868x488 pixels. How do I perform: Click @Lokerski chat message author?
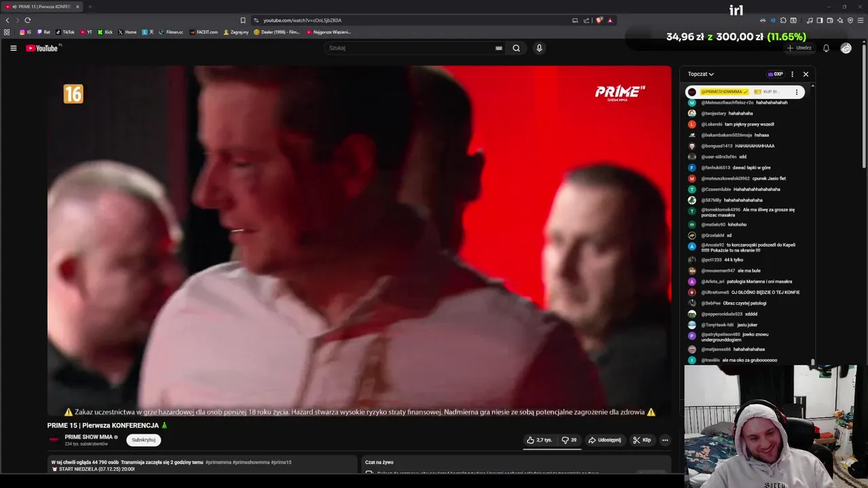tap(711, 124)
